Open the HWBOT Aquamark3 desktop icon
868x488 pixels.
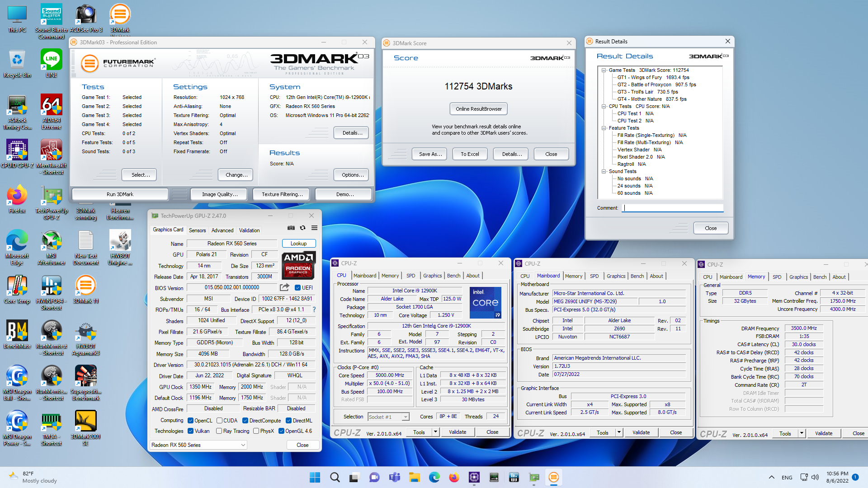click(x=85, y=338)
